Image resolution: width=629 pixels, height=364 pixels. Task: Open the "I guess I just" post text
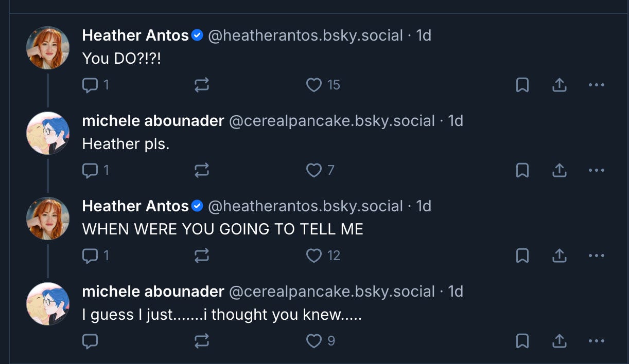pyautogui.click(x=221, y=315)
